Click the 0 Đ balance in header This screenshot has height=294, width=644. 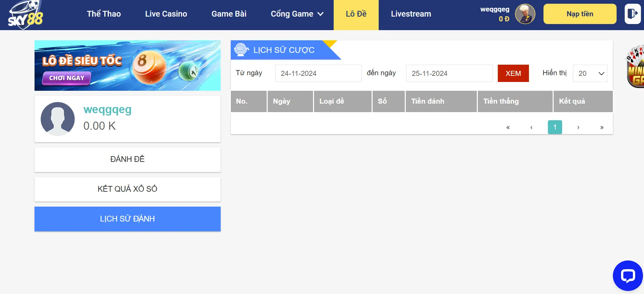tap(504, 19)
